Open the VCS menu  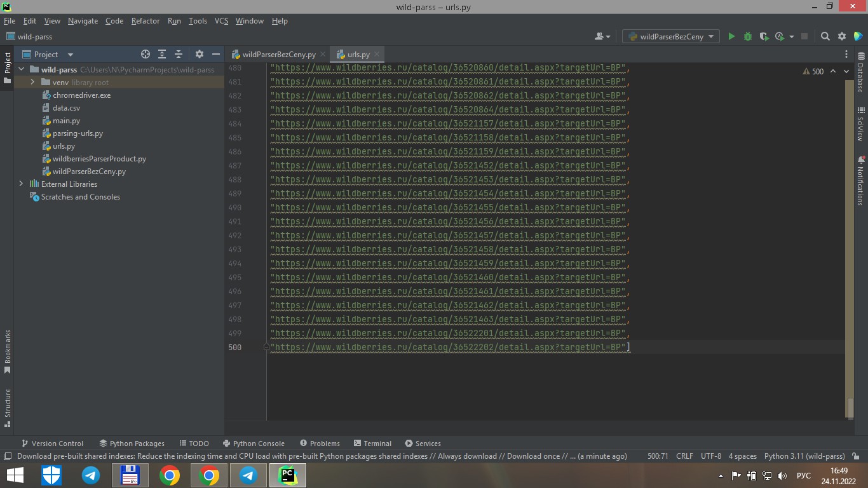click(x=221, y=21)
